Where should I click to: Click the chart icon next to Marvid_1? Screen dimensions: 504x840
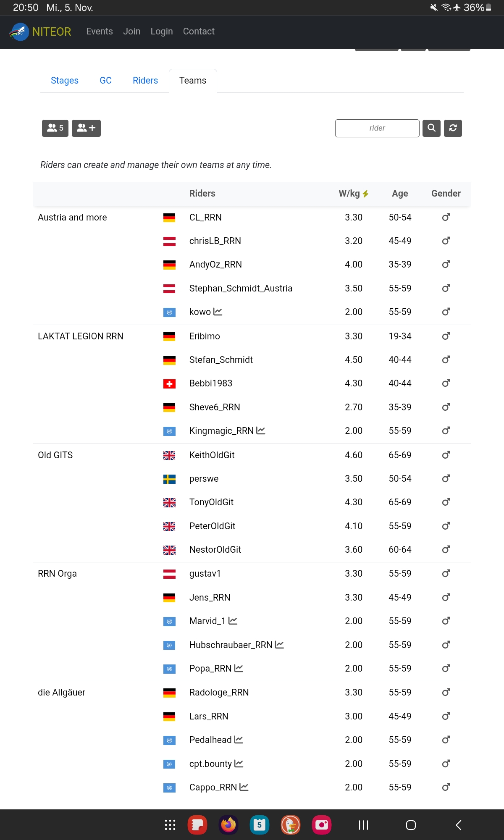[x=233, y=621]
